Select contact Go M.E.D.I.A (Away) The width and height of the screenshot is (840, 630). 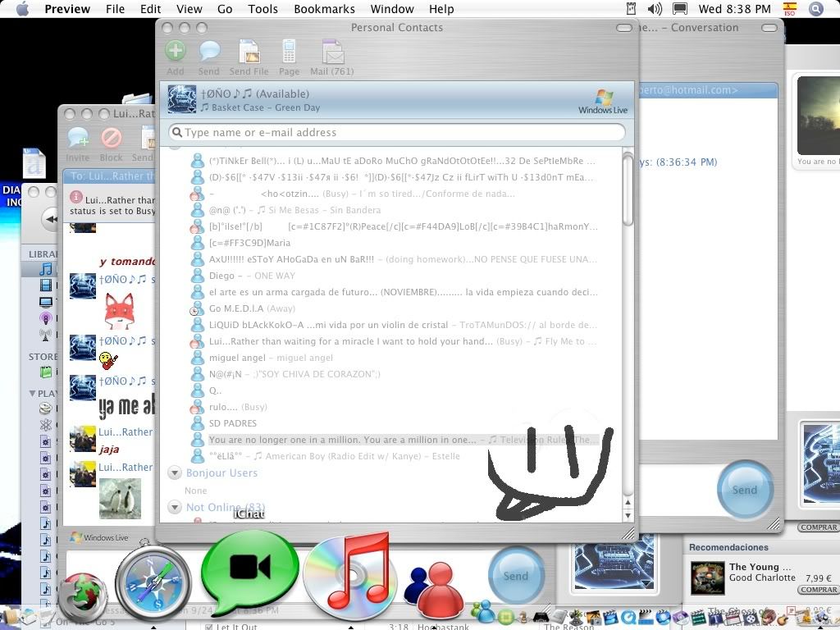(395, 308)
